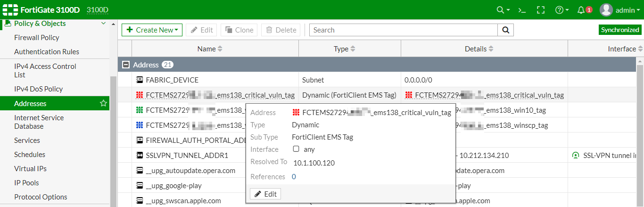The image size is (644, 207).
Task: Click the green win10 tag icon
Action: coord(139,110)
